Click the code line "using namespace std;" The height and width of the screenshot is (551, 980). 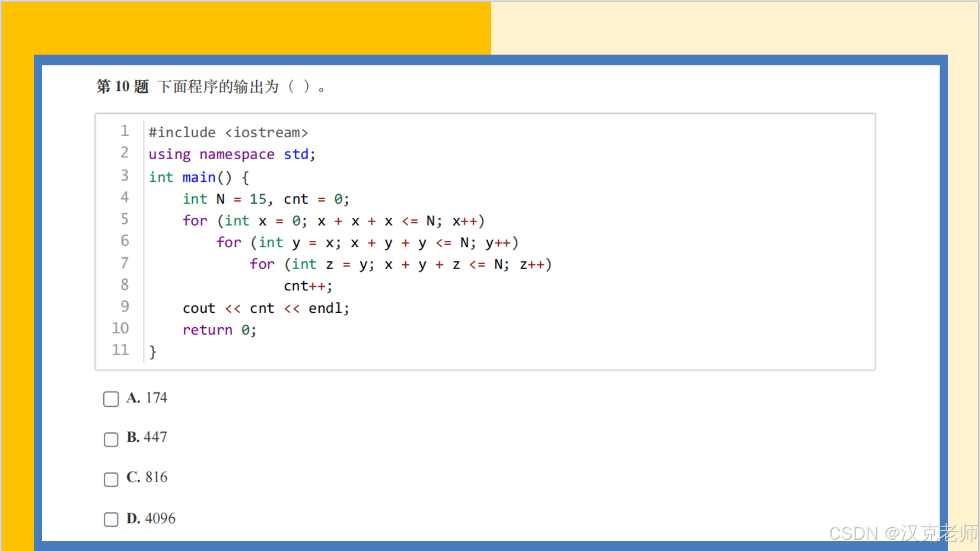coord(232,154)
